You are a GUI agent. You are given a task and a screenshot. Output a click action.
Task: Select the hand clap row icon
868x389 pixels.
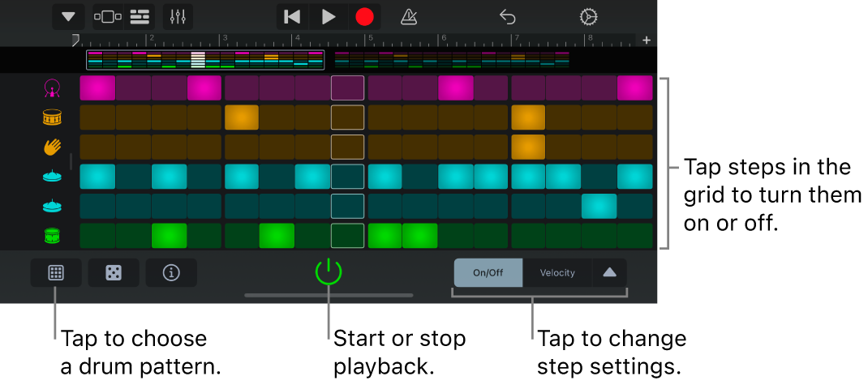point(52,147)
